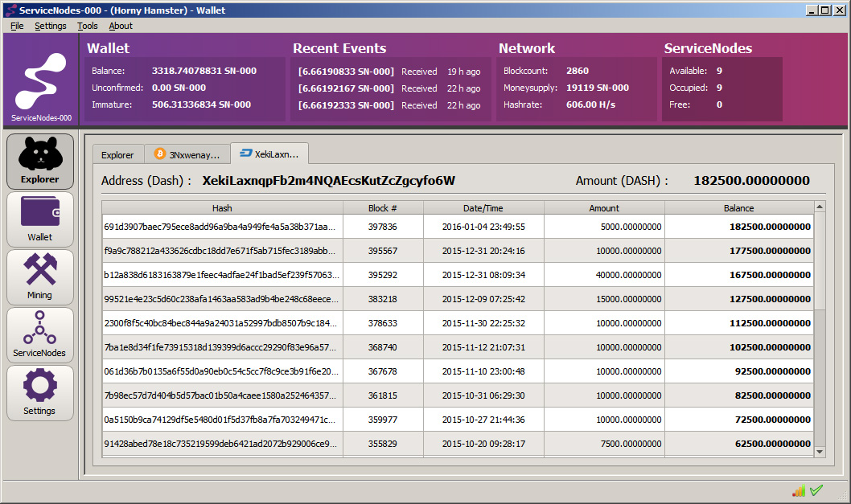Click date 2015-11-30 22:25:32
This screenshot has height=504, width=851.
pyautogui.click(x=483, y=323)
